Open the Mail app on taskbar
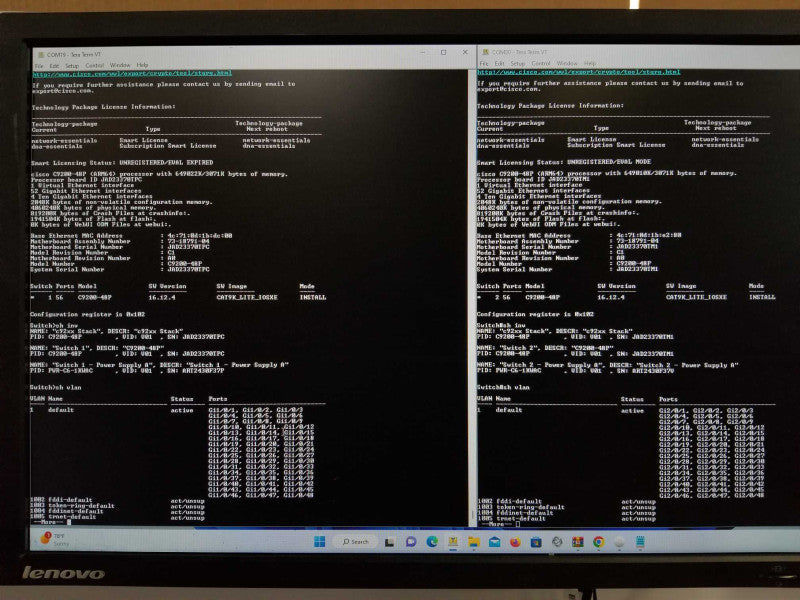800x600 pixels. tap(494, 542)
